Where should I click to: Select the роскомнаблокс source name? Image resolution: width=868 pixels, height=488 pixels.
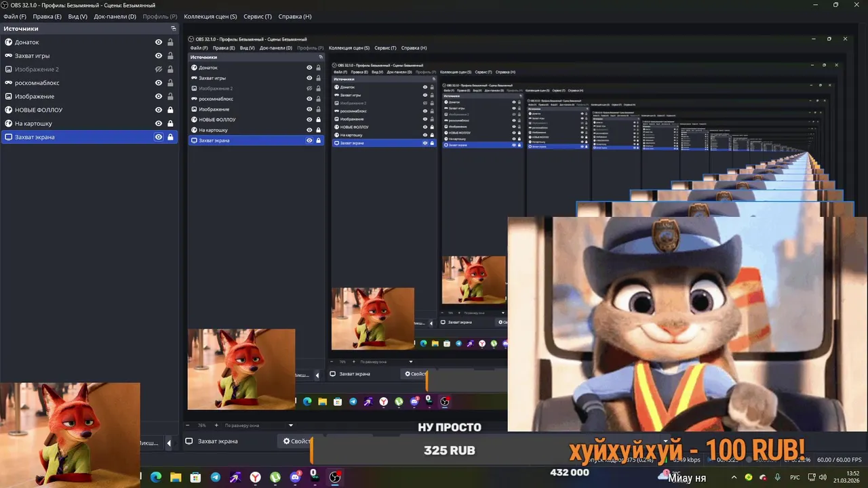tap(37, 83)
